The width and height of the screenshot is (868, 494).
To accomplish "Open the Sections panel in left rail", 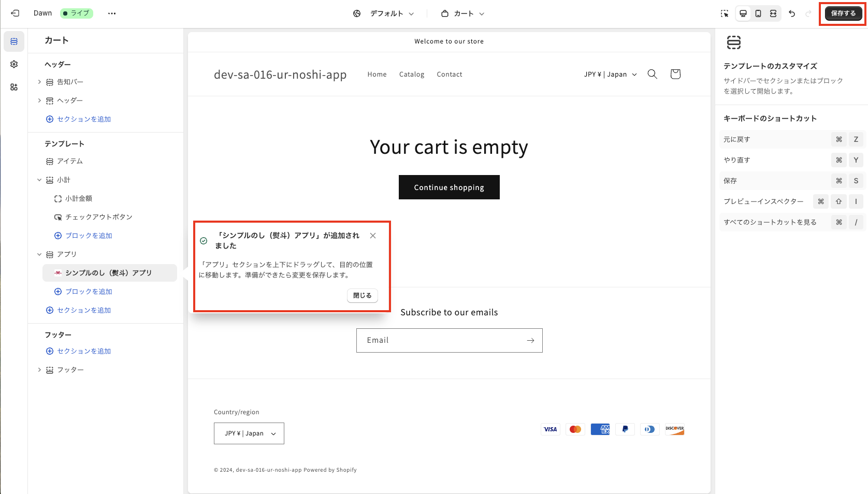I will (x=14, y=41).
